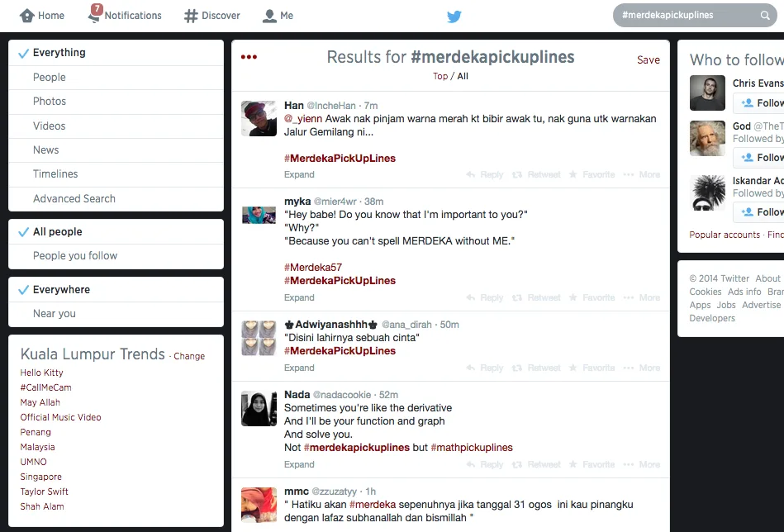This screenshot has height=532, width=784.
Task: Expand myka's MERDEKA tweet
Action: point(299,298)
